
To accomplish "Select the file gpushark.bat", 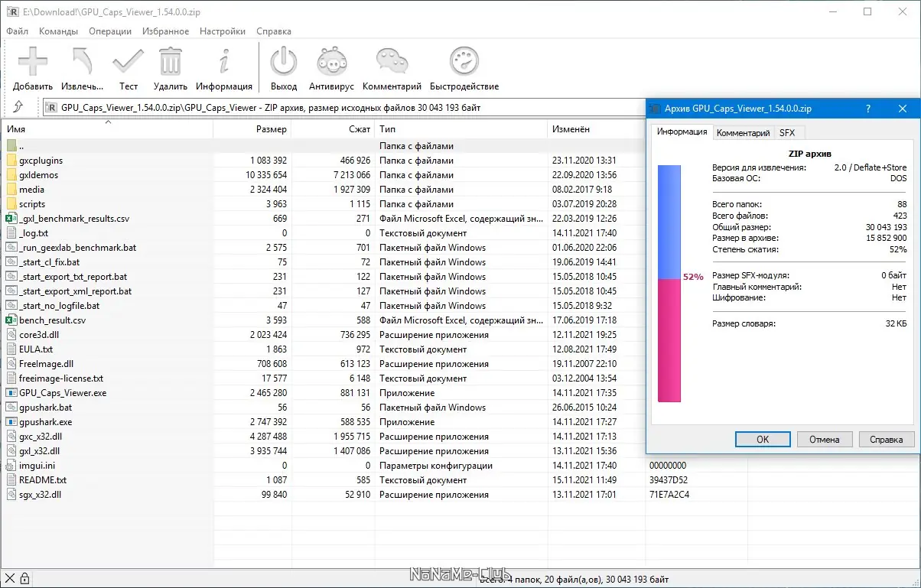I will pos(45,408).
